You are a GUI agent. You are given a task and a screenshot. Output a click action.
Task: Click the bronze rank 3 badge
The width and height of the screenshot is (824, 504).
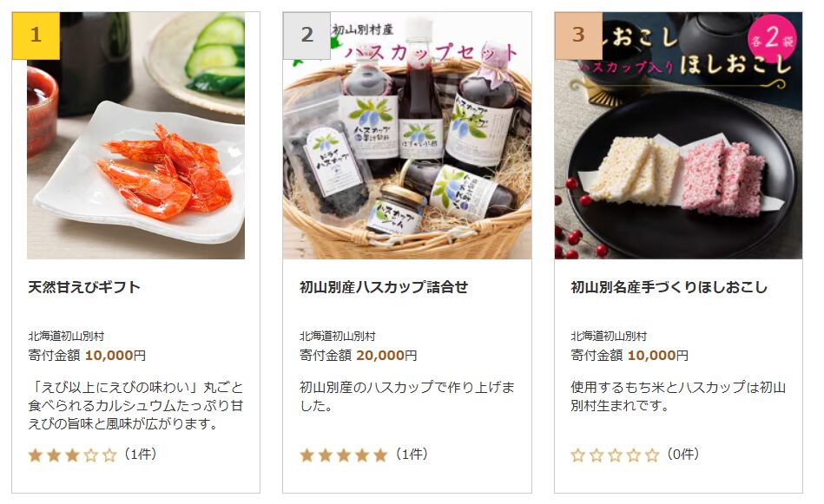click(578, 36)
